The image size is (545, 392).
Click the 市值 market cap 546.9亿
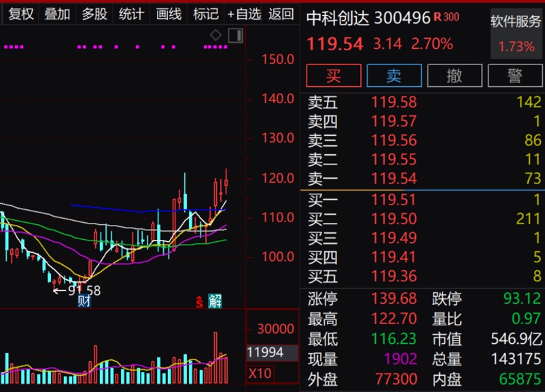[516, 339]
